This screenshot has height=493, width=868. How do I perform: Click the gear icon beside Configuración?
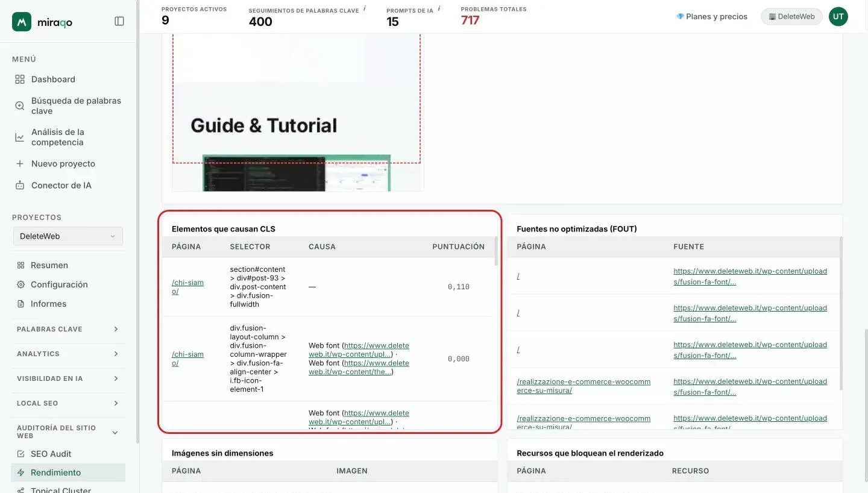click(x=20, y=284)
